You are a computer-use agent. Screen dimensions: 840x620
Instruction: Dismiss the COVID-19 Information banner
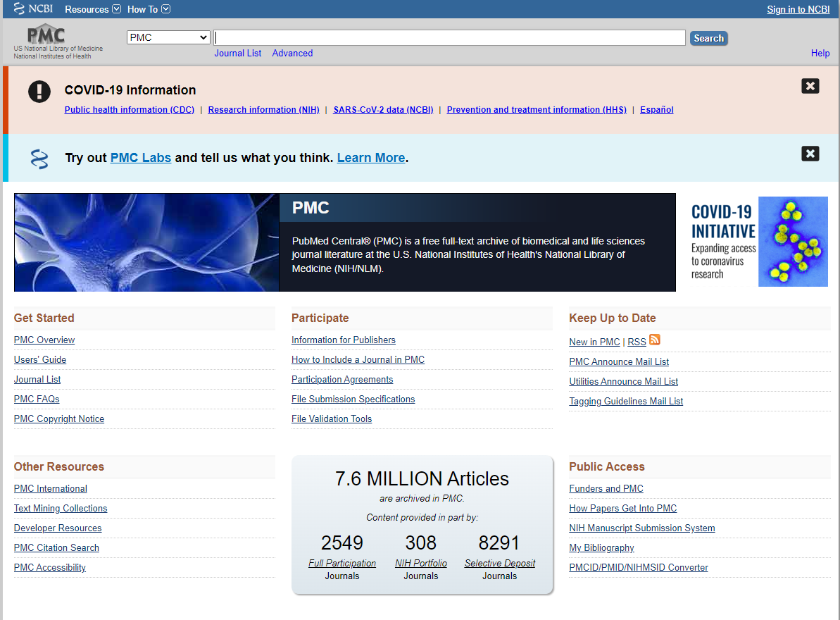(x=810, y=85)
